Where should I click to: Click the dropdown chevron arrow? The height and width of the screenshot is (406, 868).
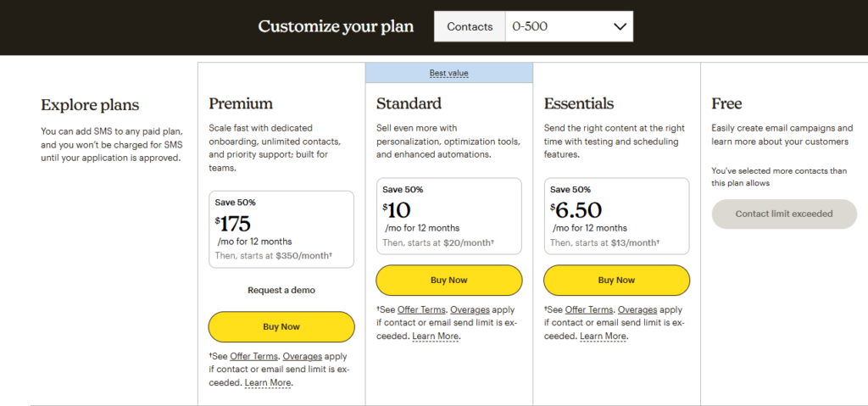619,26
